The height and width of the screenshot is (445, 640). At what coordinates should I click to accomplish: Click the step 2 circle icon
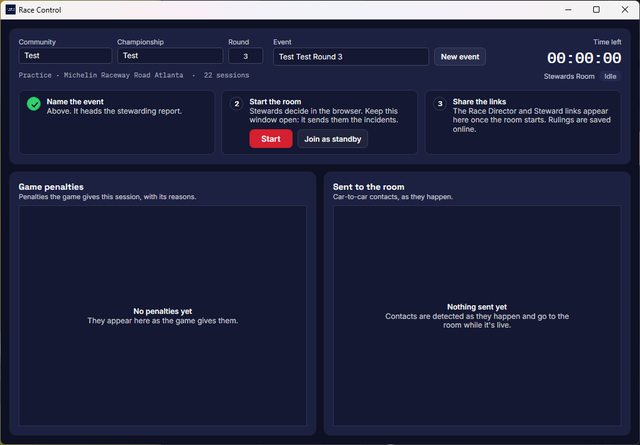(237, 104)
